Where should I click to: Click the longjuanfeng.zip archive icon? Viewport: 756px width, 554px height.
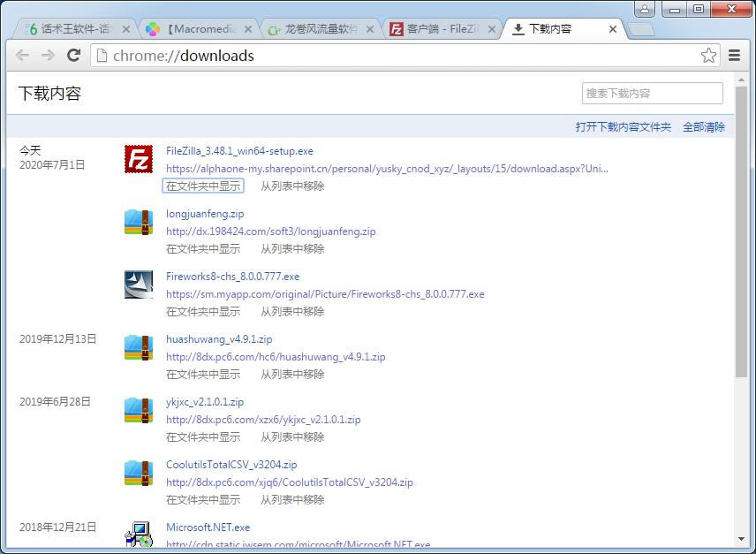pyautogui.click(x=139, y=222)
